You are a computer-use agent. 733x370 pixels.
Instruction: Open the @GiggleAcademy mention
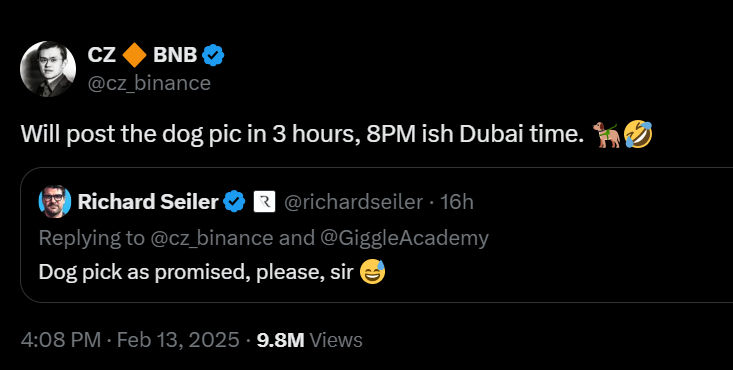click(x=404, y=238)
